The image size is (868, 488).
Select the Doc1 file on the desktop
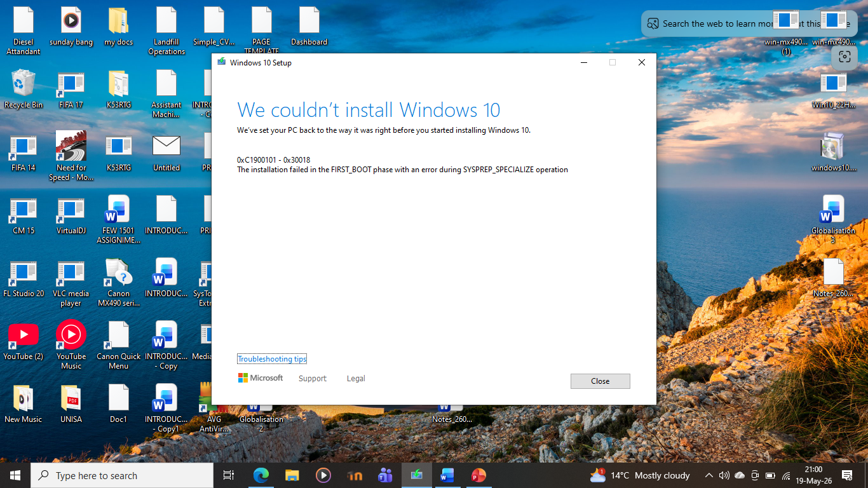click(118, 404)
